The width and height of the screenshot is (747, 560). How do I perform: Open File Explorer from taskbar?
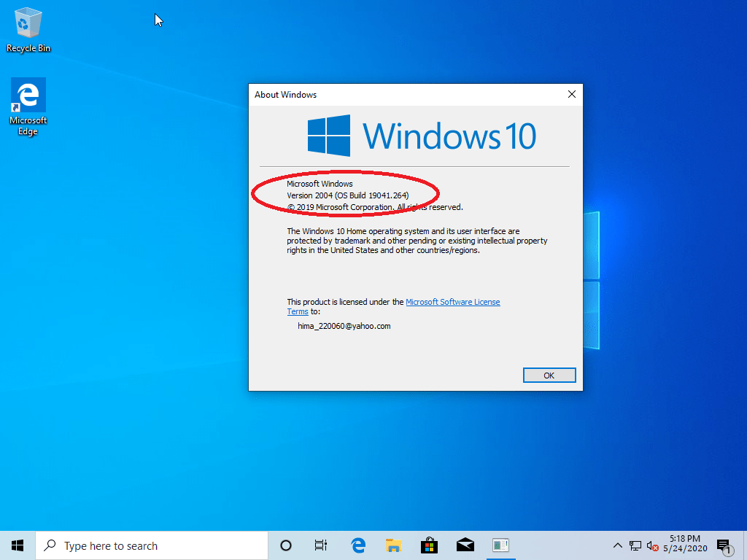(x=393, y=545)
